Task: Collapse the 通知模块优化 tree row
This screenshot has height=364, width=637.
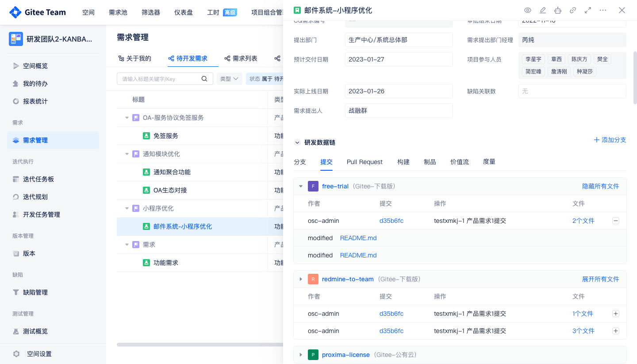Action: (x=127, y=154)
